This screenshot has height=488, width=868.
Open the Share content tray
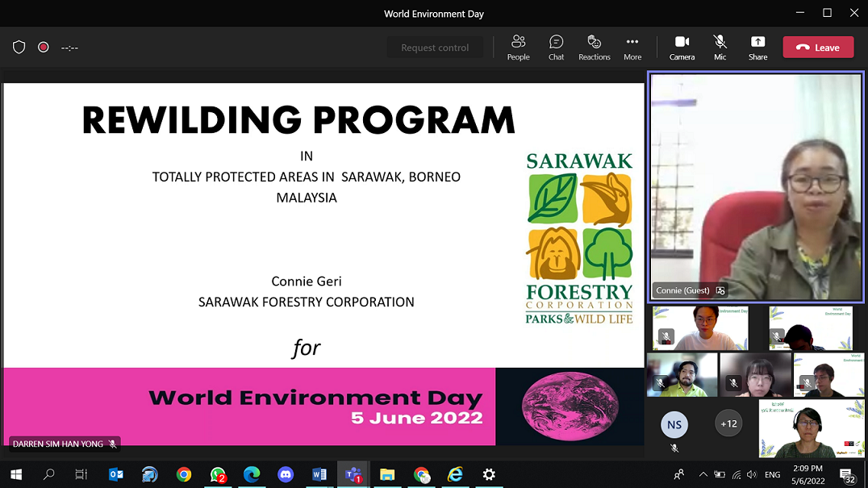pyautogui.click(x=757, y=48)
